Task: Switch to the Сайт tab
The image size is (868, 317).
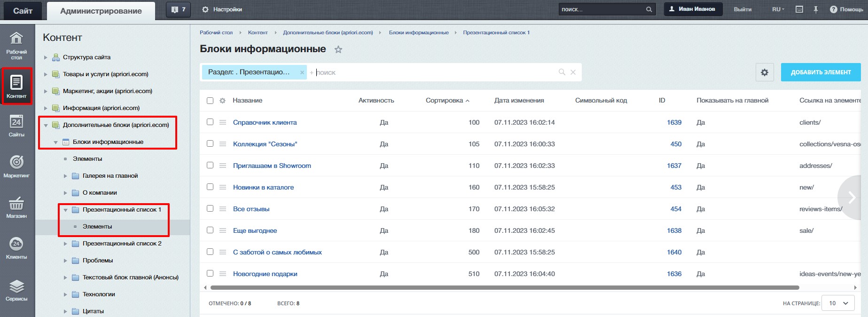Action: [23, 11]
